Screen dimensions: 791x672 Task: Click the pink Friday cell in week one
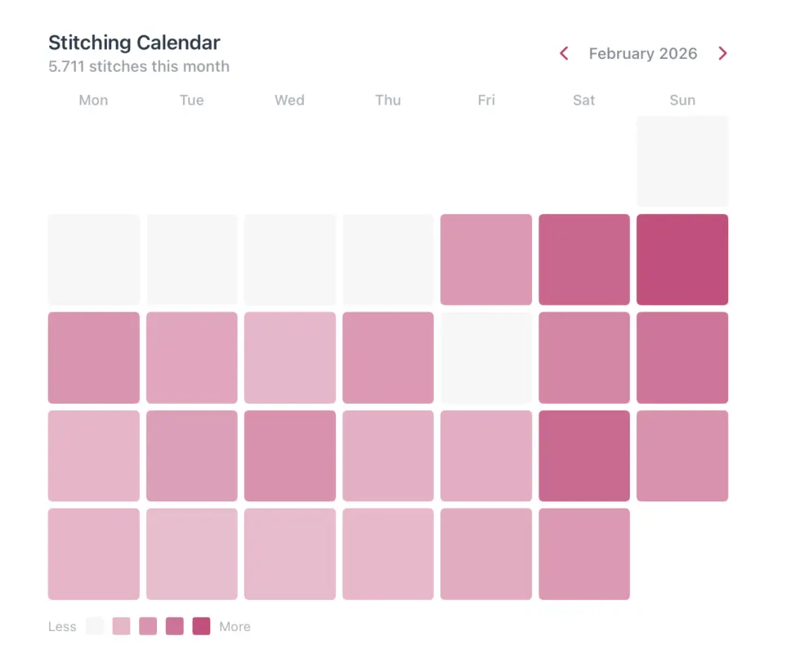[x=486, y=259]
